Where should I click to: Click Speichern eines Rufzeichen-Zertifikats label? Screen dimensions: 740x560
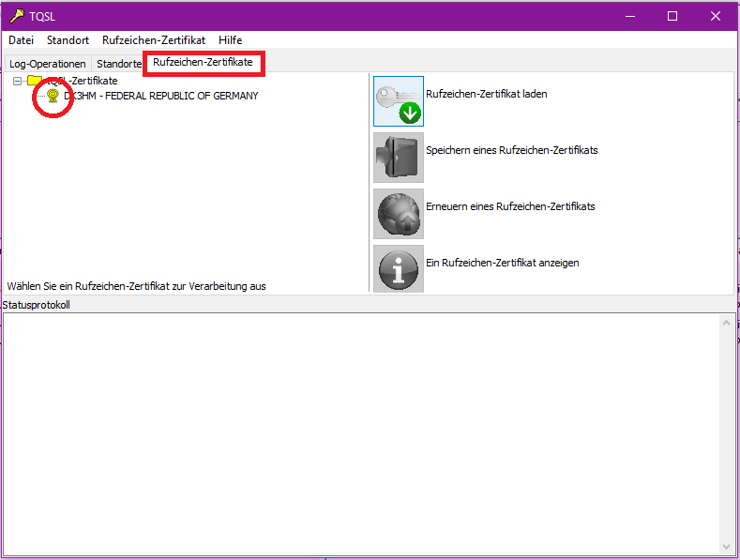tap(512, 150)
